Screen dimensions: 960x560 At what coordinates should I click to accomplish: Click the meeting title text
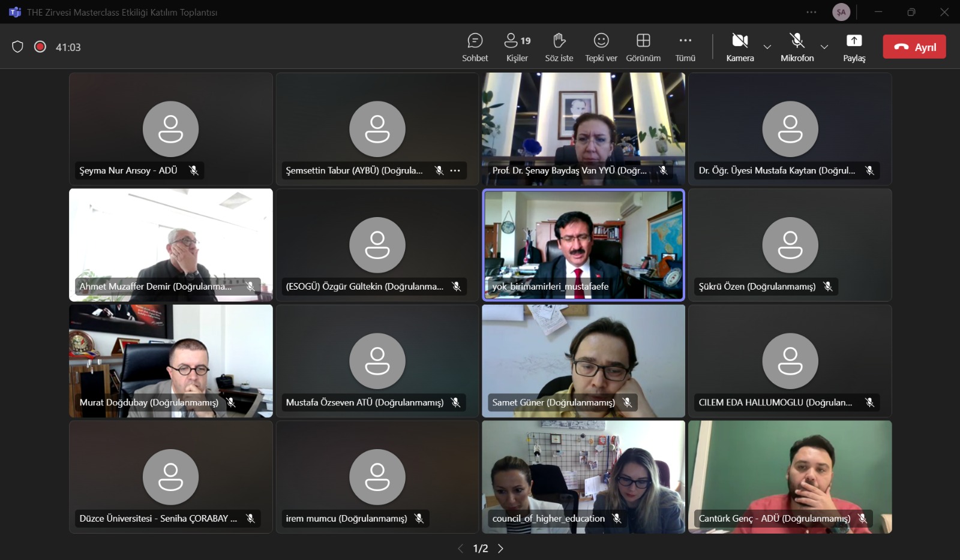click(x=122, y=12)
